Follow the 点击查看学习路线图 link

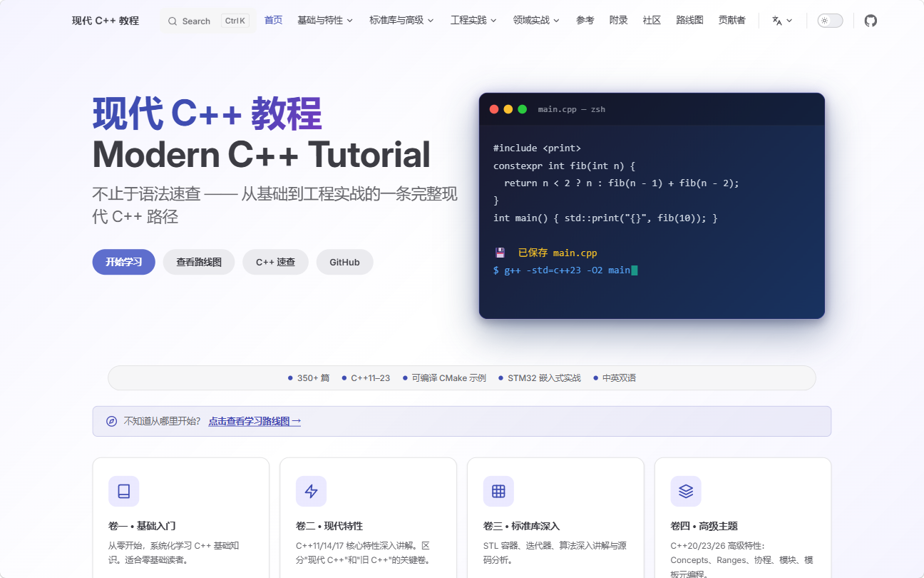click(x=255, y=421)
